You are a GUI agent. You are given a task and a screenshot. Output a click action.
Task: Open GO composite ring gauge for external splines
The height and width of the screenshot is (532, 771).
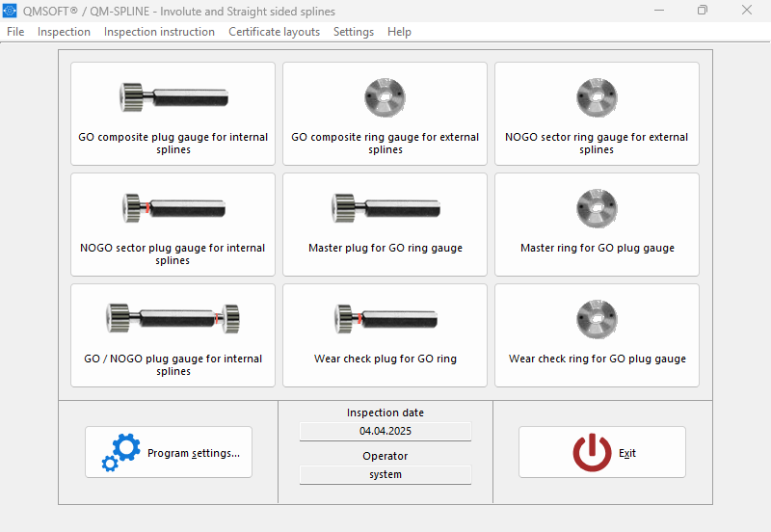click(385, 114)
